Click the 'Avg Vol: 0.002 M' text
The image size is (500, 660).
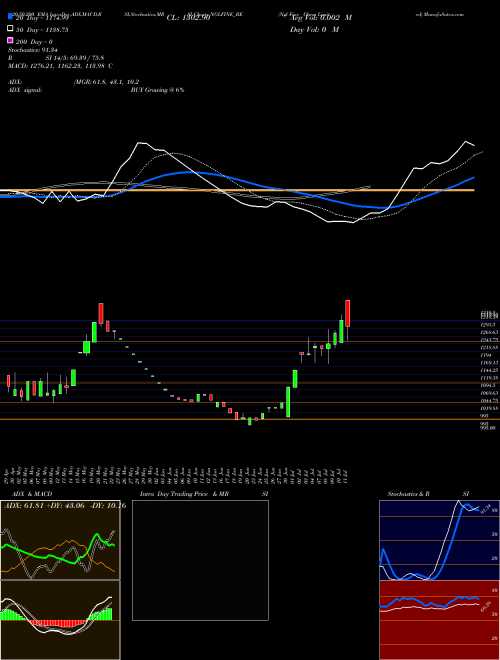[321, 18]
